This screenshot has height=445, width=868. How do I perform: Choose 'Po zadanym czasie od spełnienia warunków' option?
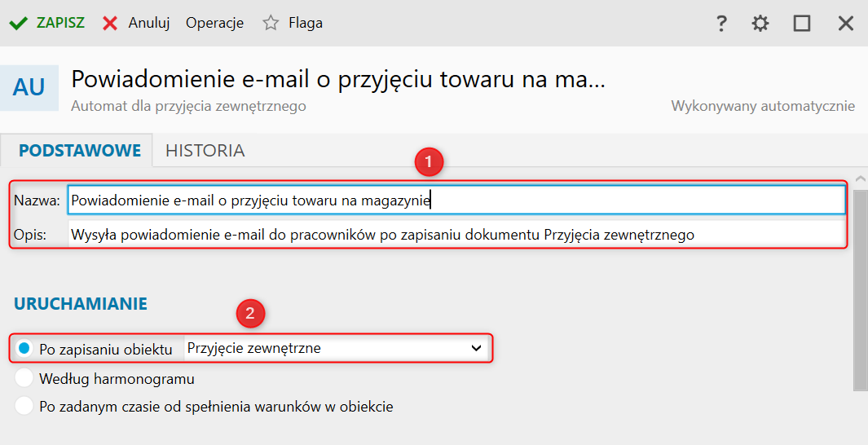click(x=24, y=406)
